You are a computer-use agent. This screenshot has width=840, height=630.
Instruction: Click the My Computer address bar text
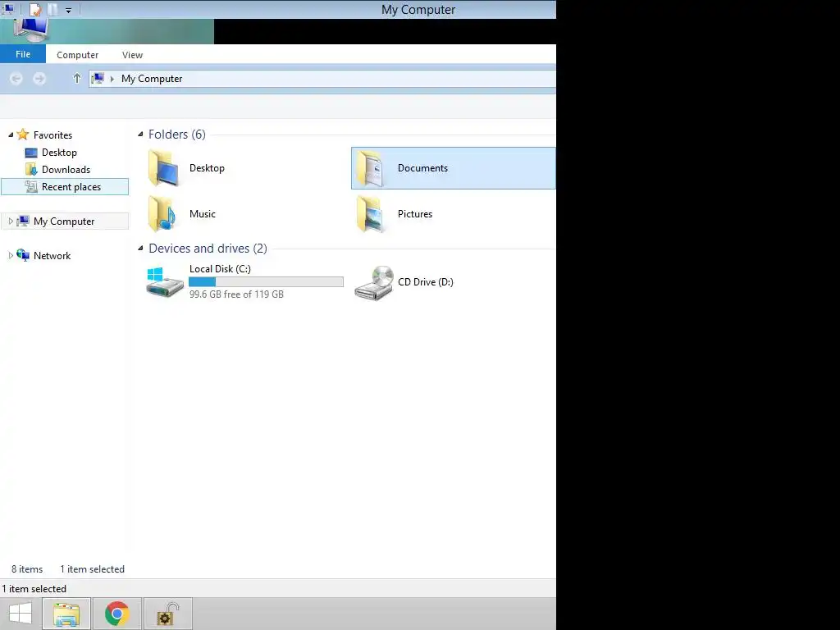point(152,79)
